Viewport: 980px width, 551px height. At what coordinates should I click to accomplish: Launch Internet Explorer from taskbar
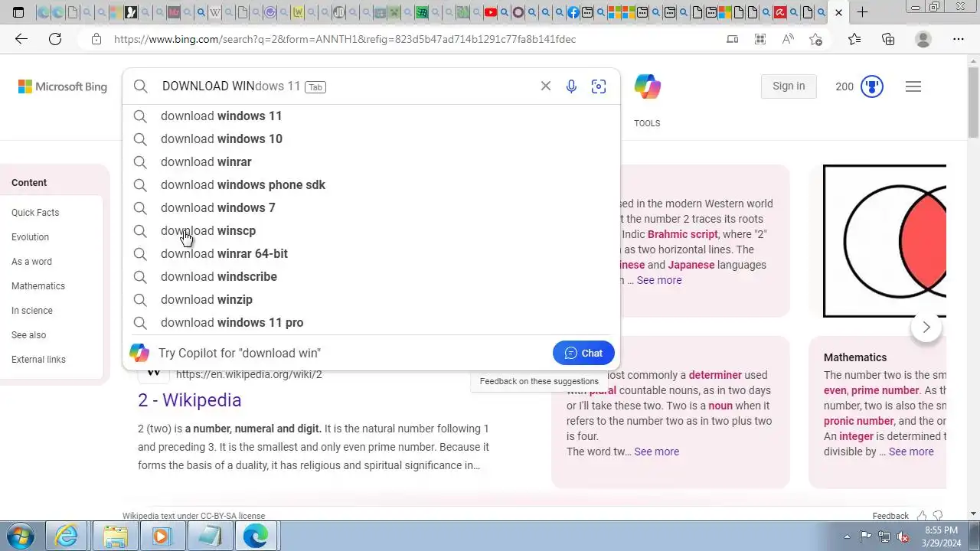click(67, 536)
